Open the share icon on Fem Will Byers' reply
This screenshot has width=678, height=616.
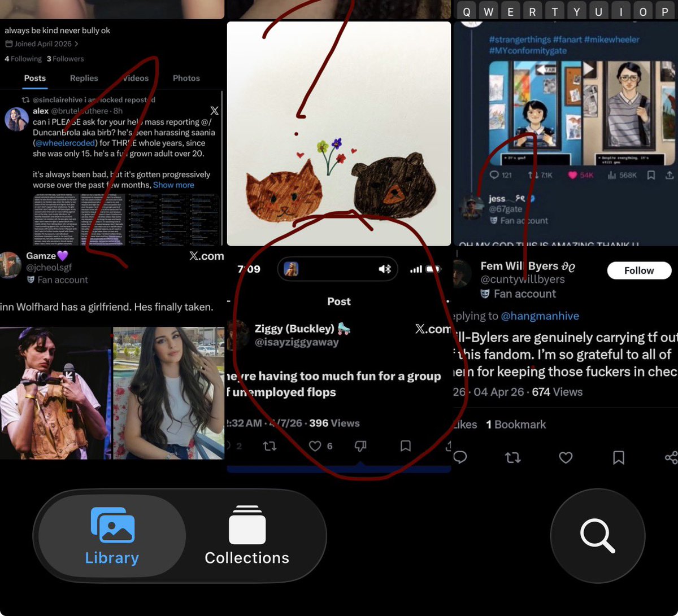670,458
